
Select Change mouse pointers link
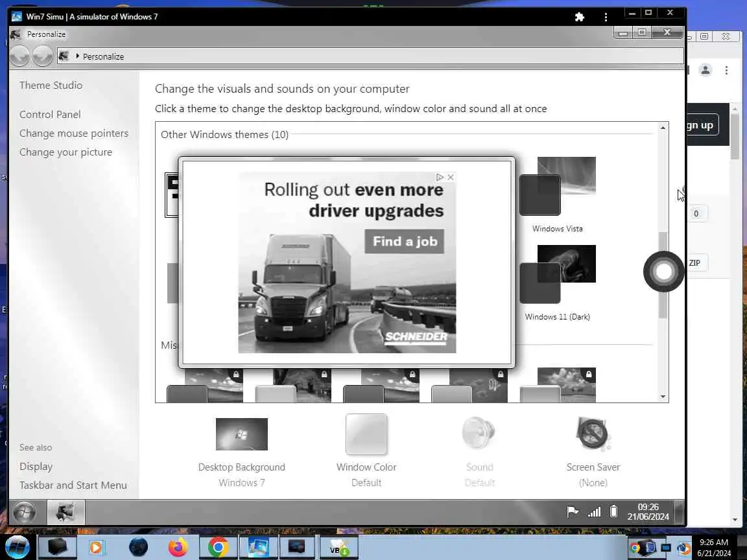74,134
